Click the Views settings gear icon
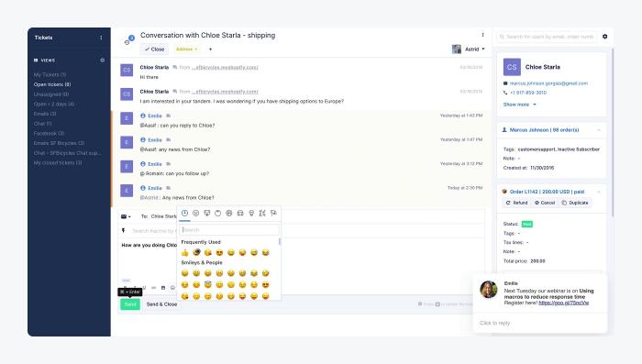642x364 pixels. click(x=103, y=61)
